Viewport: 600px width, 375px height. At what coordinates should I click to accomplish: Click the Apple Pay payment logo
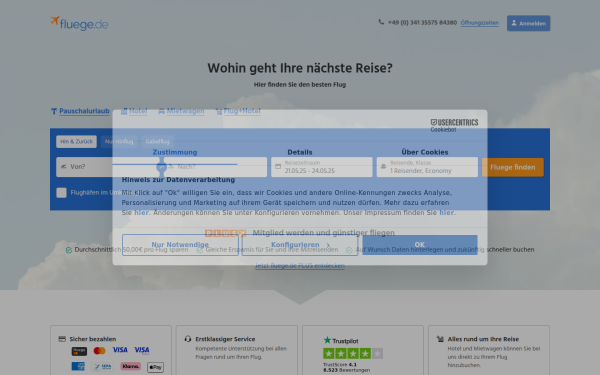(x=155, y=367)
